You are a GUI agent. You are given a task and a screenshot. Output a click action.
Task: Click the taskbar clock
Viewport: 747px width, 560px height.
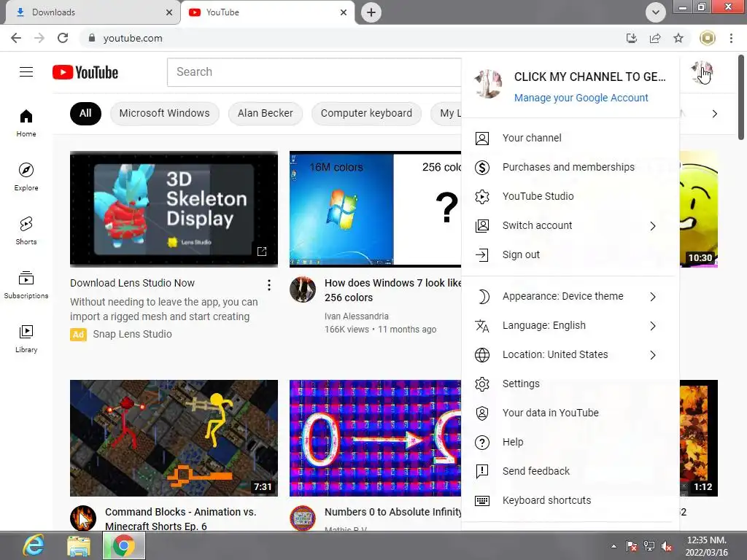pyautogui.click(x=706, y=546)
